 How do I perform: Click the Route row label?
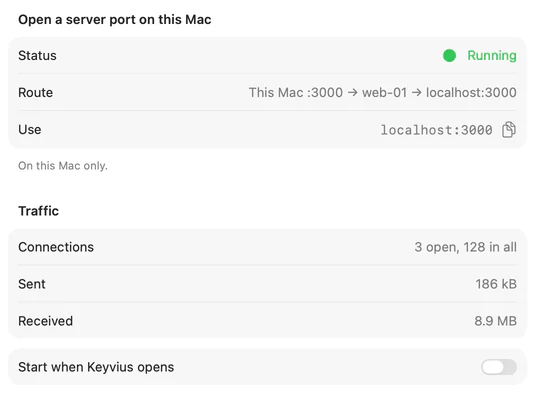pyautogui.click(x=36, y=93)
